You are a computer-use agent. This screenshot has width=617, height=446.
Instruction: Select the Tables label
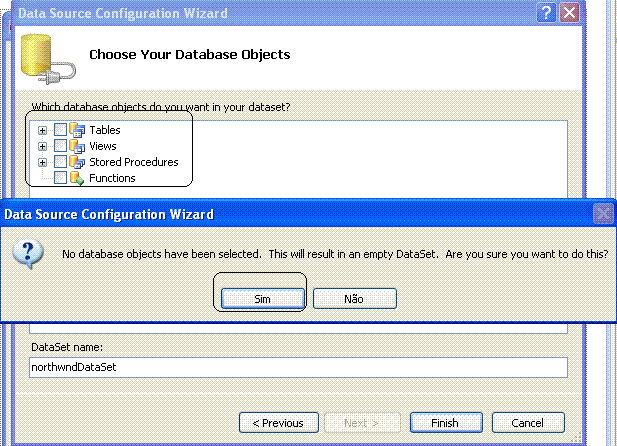(105, 130)
